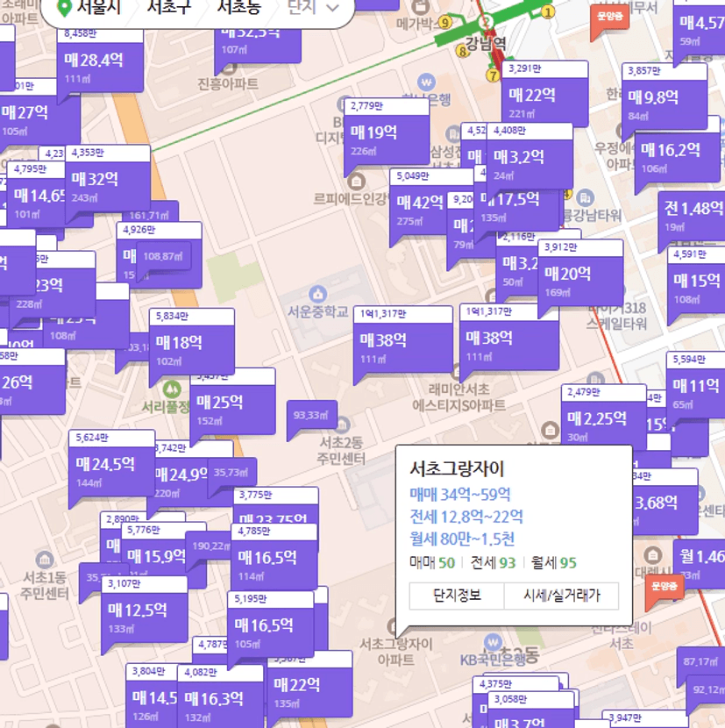Click the 르피에드인강남 building icon
This screenshot has height=728, width=725.
357,181
